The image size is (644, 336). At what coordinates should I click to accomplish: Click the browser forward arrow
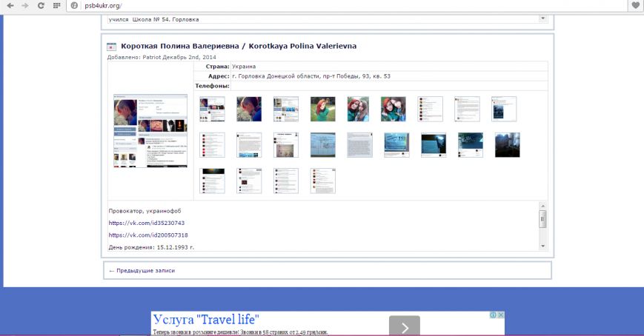click(x=25, y=5)
